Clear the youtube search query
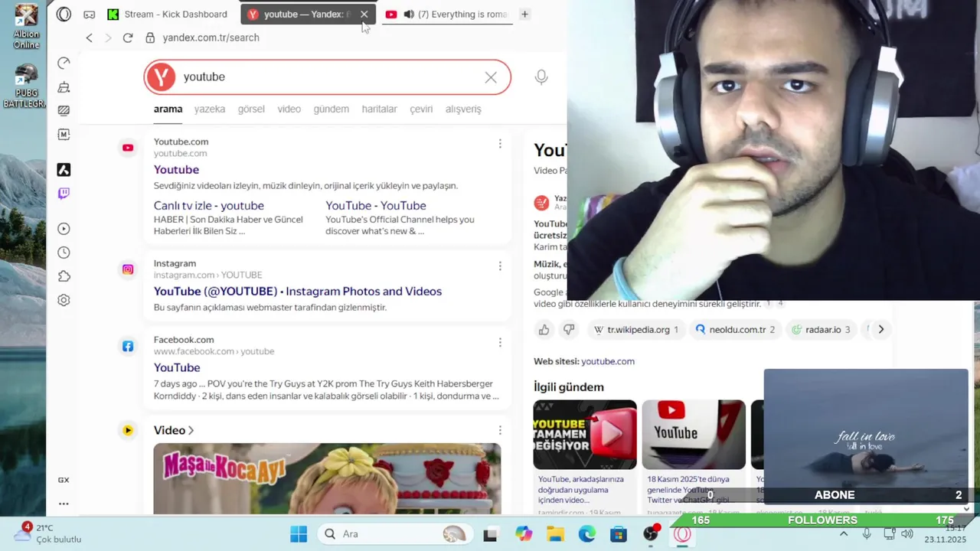 [x=491, y=77]
